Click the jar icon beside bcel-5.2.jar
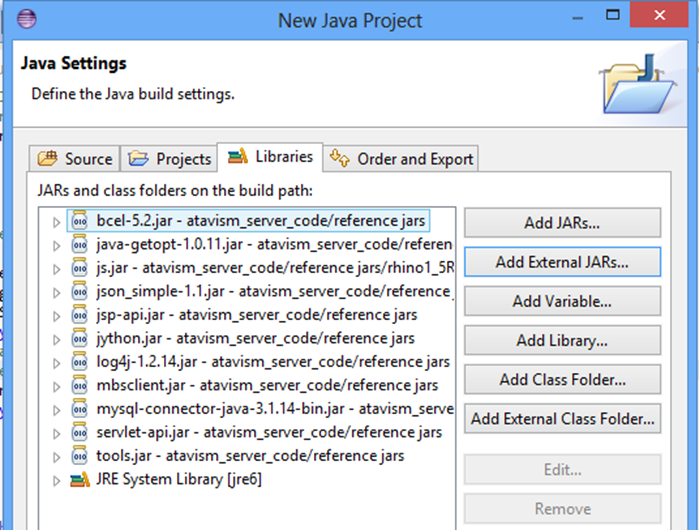The height and width of the screenshot is (530, 699). pos(80,220)
